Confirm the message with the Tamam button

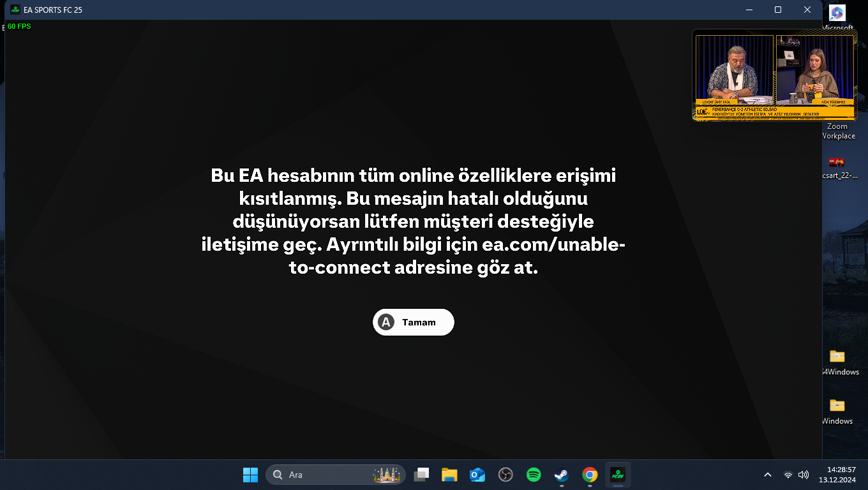tap(414, 322)
